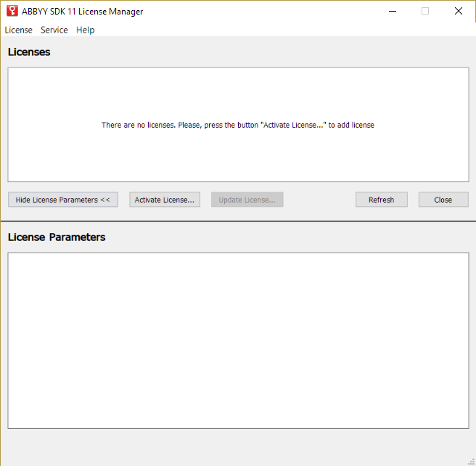This screenshot has height=466, width=476.
Task: Click inside the License Parameters box
Action: point(238,340)
